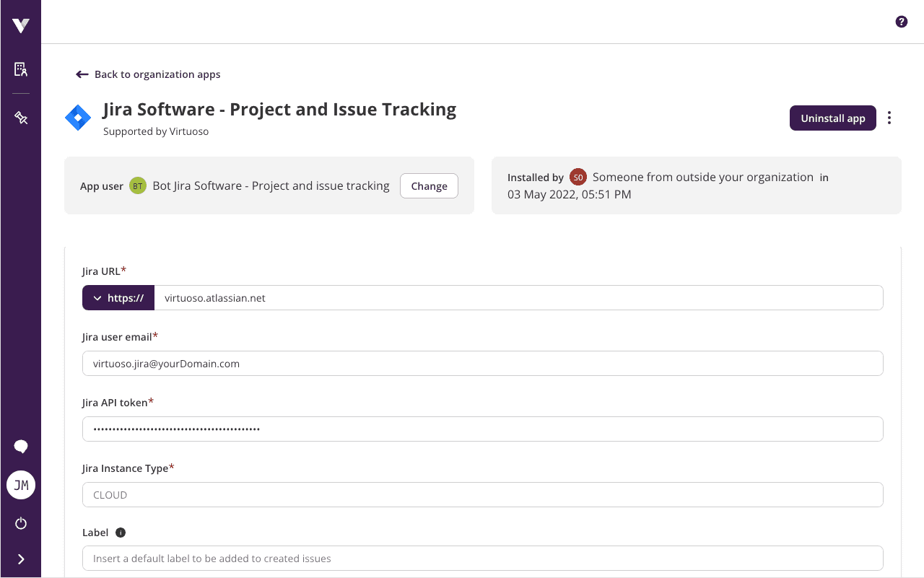Open the help question mark icon
Screen dimensions: 924x578
coord(901,22)
